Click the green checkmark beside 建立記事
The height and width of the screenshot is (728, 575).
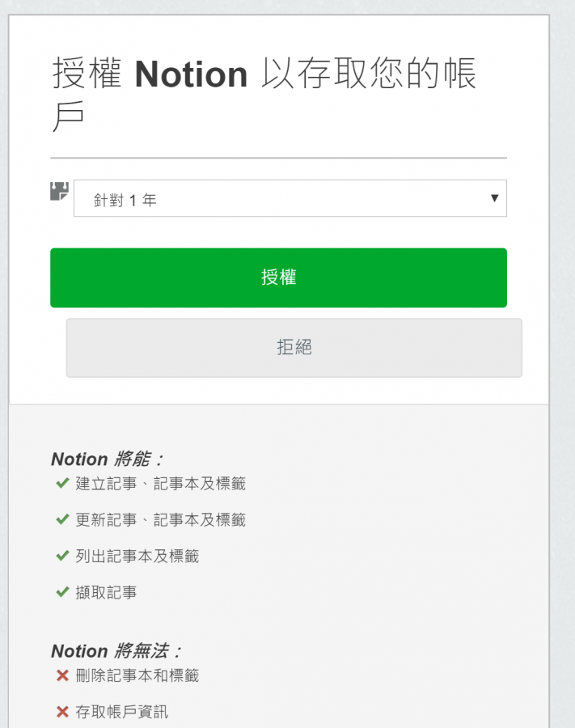pos(62,484)
